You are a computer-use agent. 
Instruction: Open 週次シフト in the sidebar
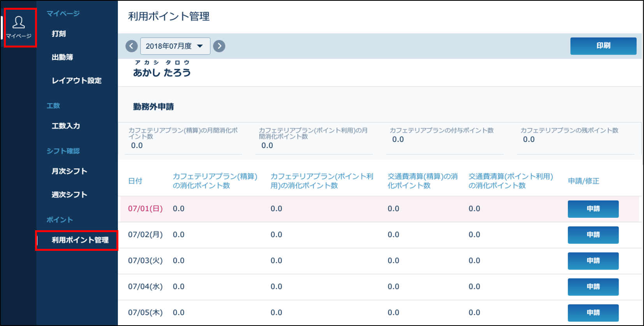[69, 194]
